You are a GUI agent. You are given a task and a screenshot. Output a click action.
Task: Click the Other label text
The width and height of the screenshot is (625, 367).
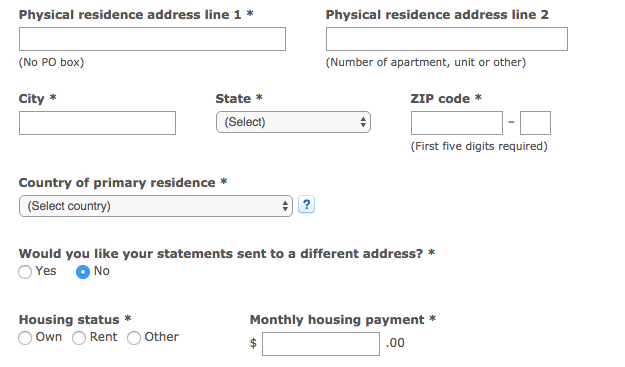[x=161, y=337]
